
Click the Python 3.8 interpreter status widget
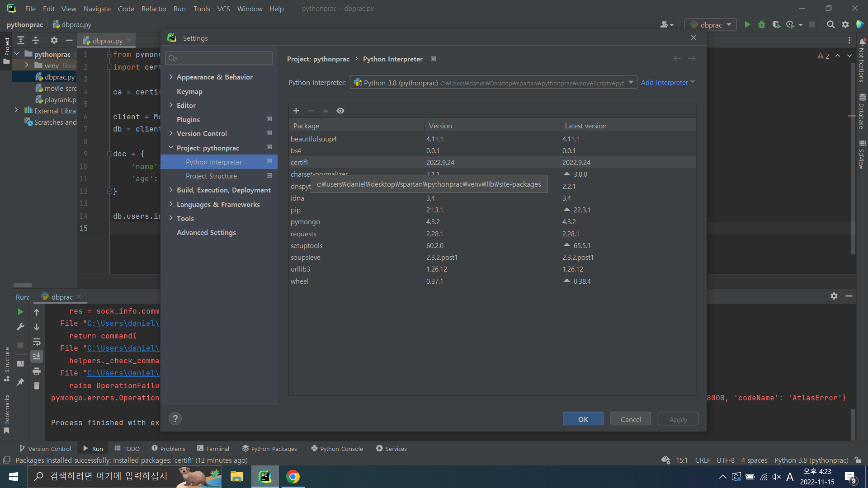coord(811,460)
